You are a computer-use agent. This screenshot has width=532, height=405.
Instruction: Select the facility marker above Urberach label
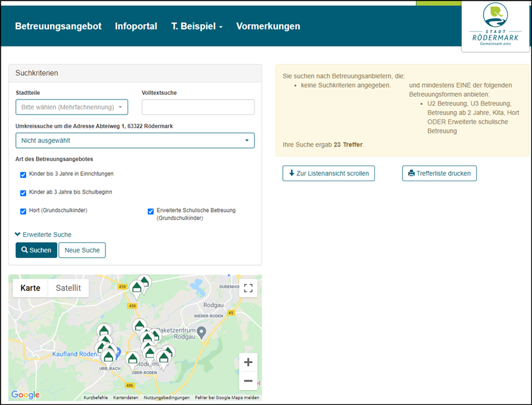(109, 358)
